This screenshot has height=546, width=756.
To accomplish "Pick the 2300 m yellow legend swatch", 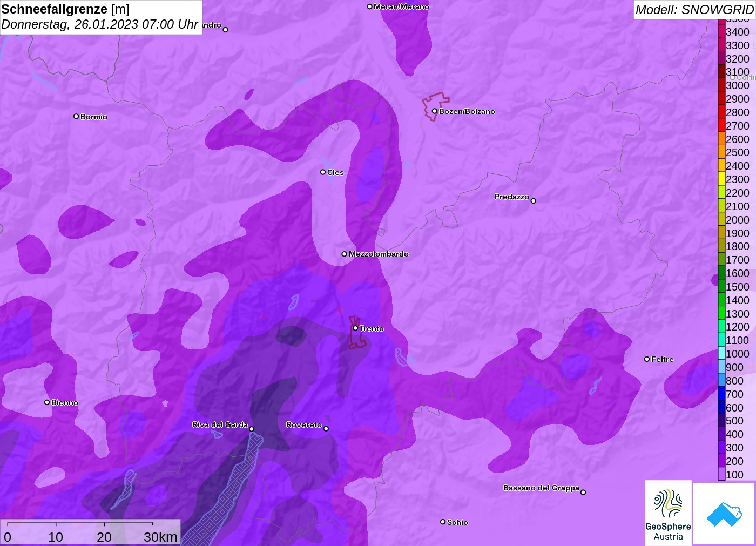I will [x=721, y=179].
